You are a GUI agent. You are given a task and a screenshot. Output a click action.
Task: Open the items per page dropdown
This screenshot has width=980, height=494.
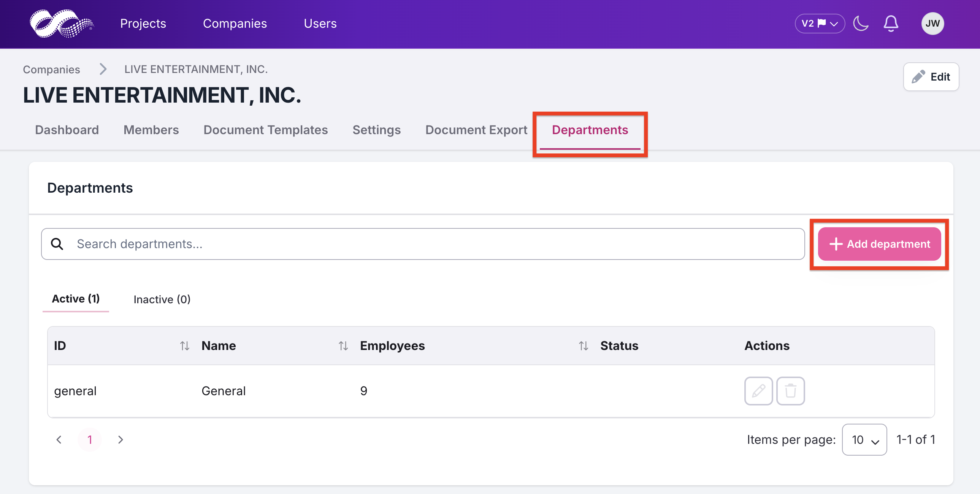pyautogui.click(x=864, y=440)
